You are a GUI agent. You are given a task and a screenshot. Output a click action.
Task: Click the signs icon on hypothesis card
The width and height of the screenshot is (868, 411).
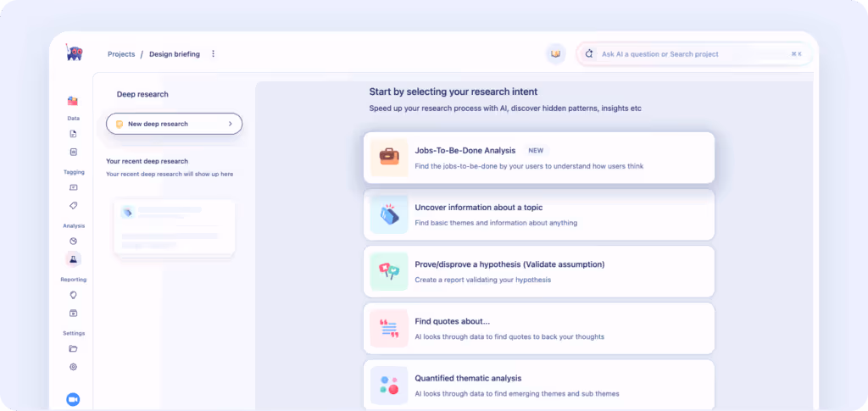click(389, 272)
